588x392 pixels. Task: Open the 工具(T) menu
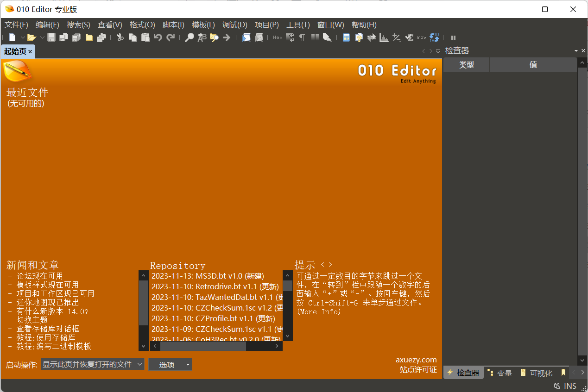(x=298, y=25)
